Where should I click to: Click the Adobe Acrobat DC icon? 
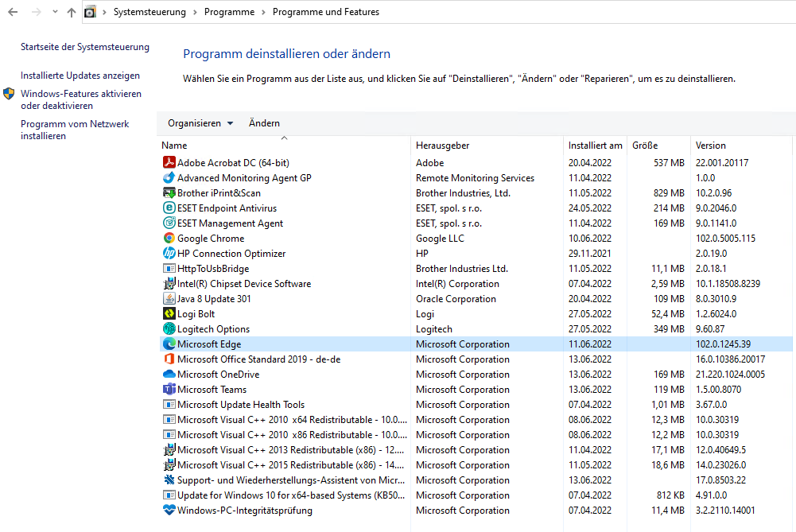coord(169,162)
